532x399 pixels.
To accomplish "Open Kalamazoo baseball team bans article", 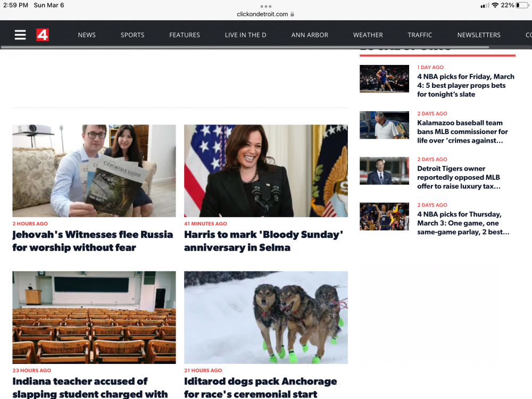I will pos(462,131).
